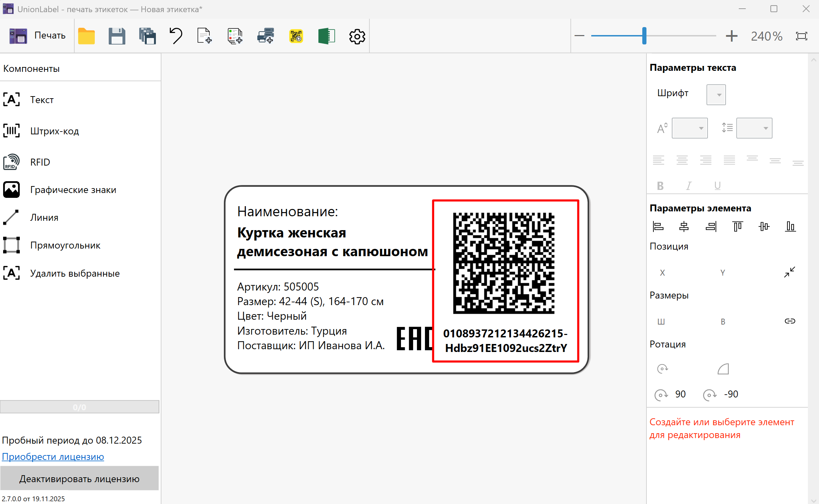This screenshot has height=504, width=819.
Task: Click the save diskette icon
Action: click(x=117, y=36)
